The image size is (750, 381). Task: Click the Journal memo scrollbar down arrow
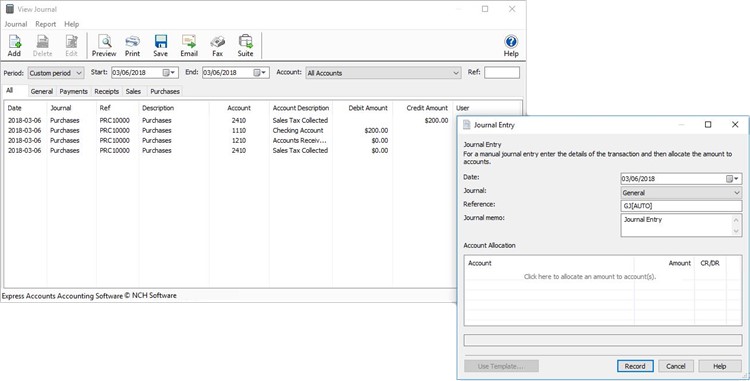coord(737,231)
